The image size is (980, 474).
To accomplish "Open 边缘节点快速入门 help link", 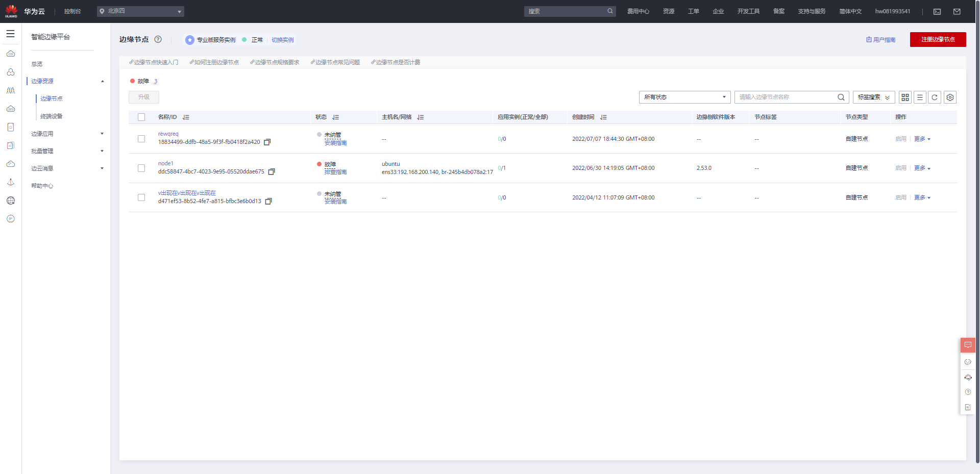I will click(154, 62).
